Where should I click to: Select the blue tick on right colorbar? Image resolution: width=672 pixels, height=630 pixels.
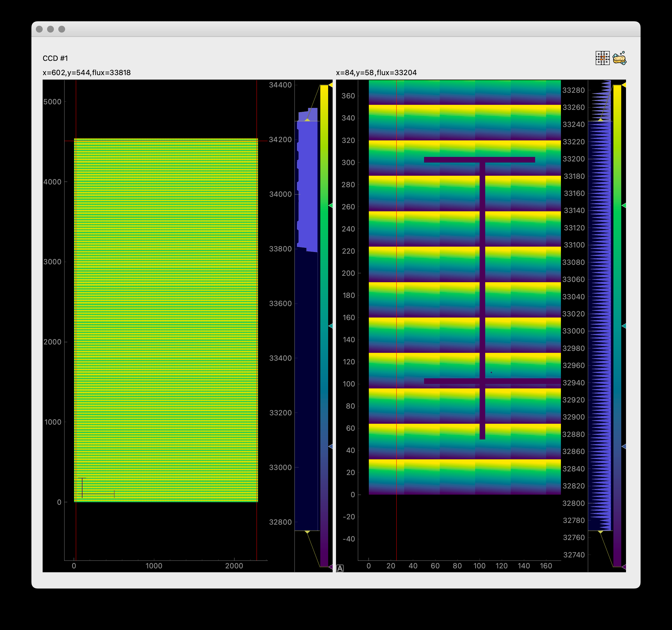pos(624,446)
